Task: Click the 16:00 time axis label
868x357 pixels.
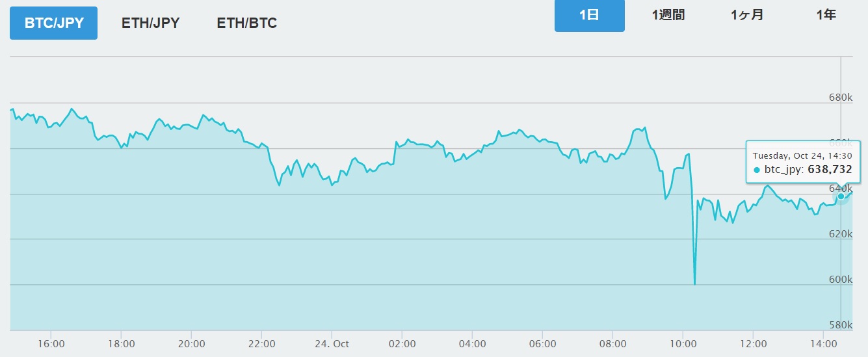Action: (51, 343)
